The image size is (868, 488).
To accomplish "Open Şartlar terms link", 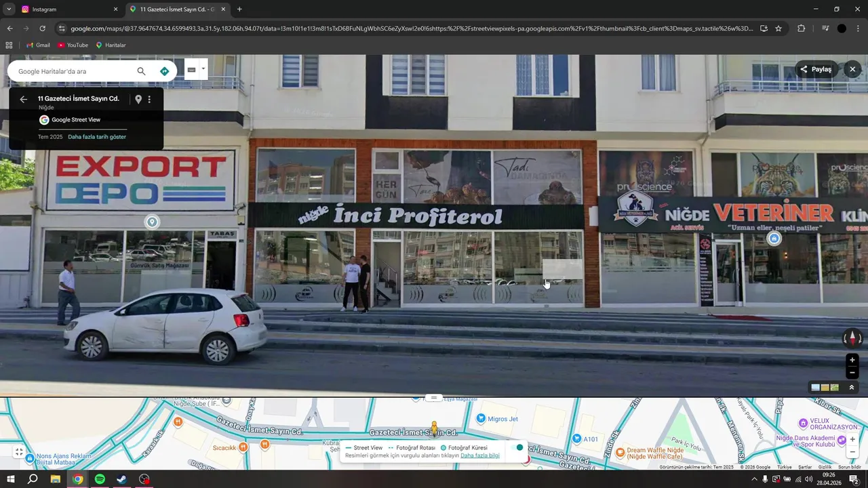I will coord(805,467).
